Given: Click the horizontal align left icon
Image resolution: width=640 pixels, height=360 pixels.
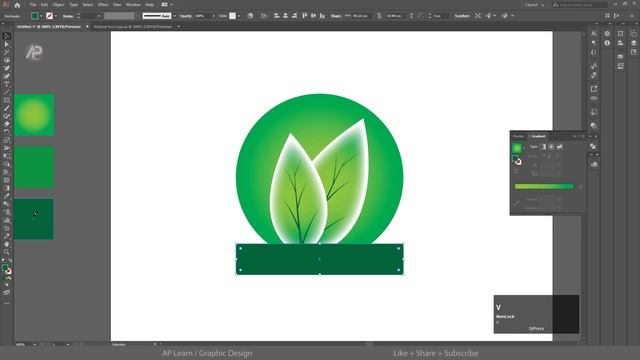Looking at the screenshot, I should coord(277,16).
